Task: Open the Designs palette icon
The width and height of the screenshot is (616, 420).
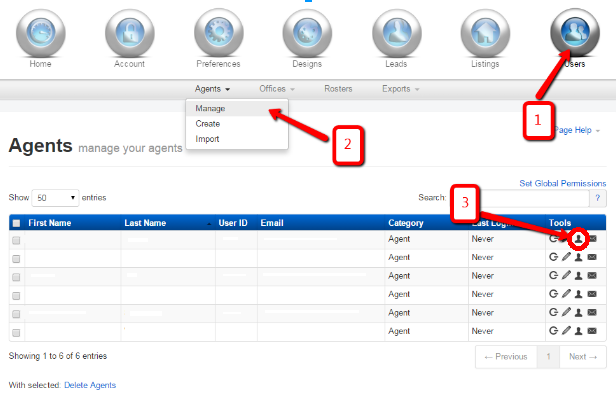Action: (307, 33)
